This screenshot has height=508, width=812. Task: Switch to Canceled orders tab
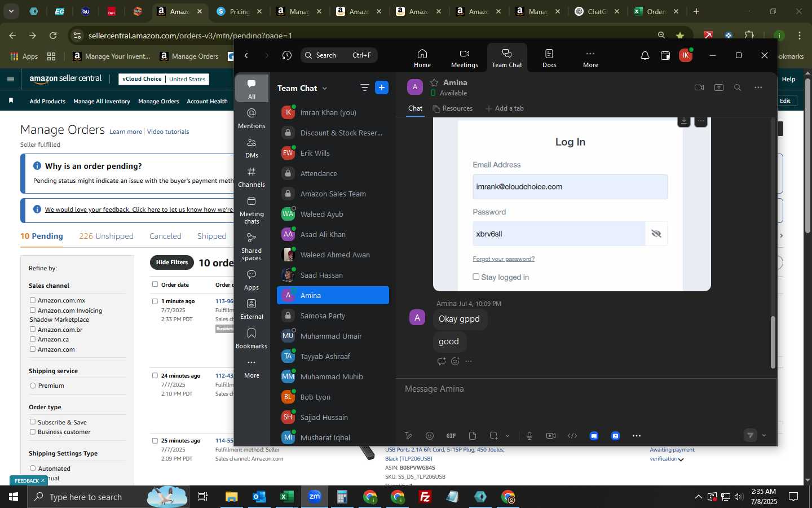(x=165, y=236)
